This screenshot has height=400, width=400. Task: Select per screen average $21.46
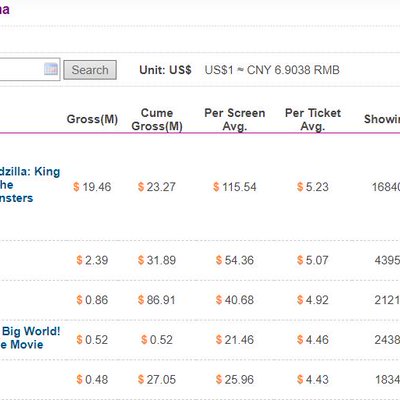tap(235, 340)
